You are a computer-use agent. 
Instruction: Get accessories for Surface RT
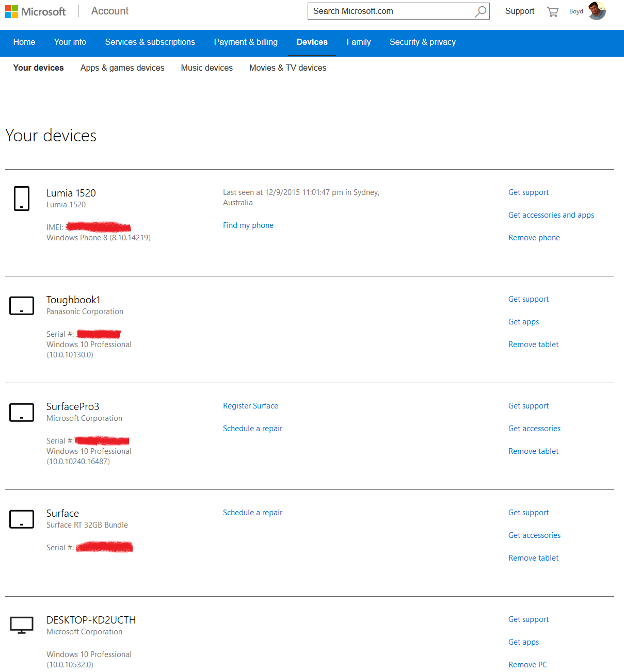point(534,535)
